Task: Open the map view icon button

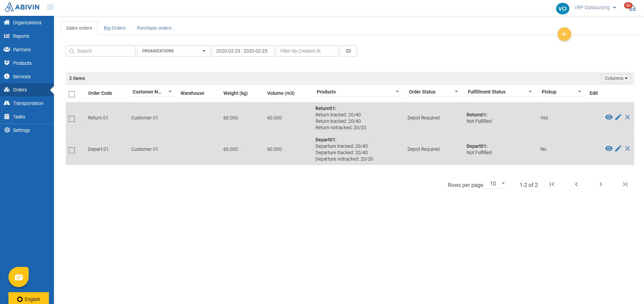Action: coord(348,51)
